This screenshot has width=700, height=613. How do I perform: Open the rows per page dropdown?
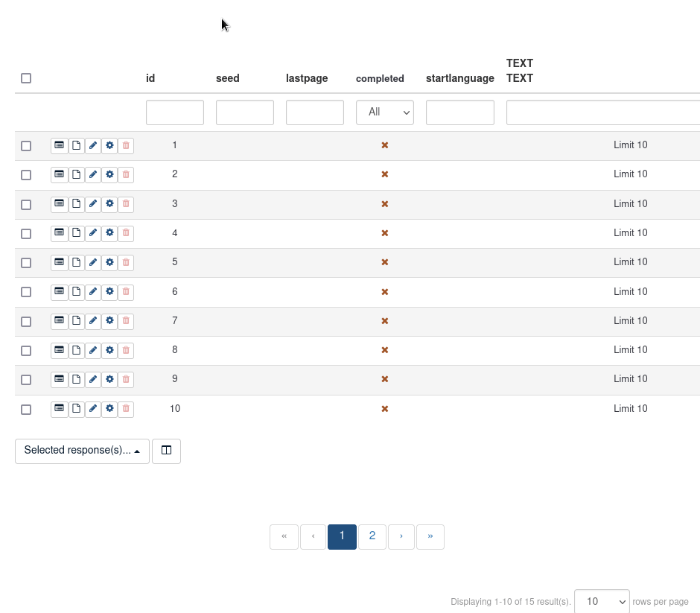602,601
